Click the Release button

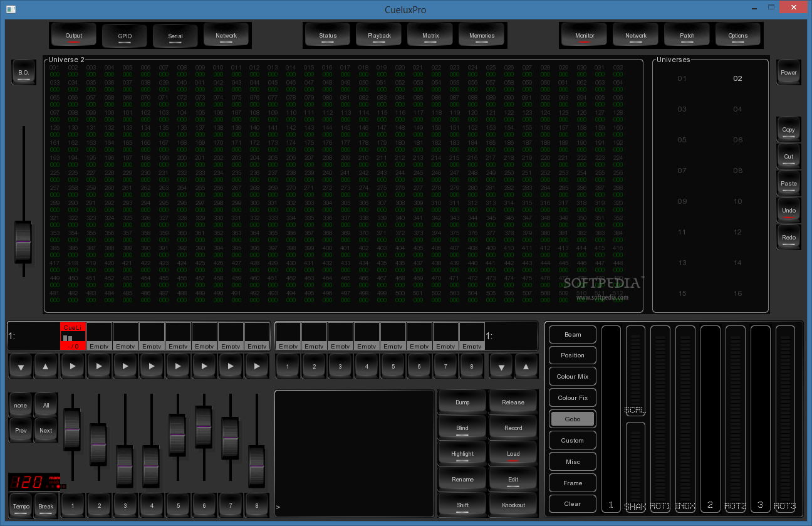(x=513, y=402)
